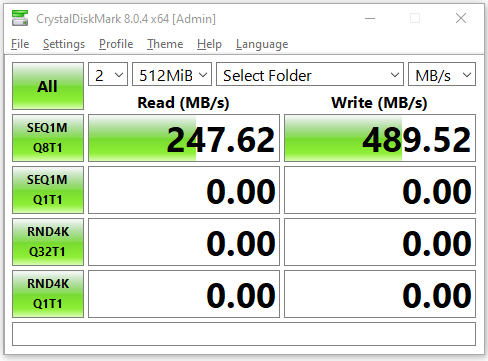Expand the test count dropdown showing 2
Viewport: 488px width, 361px height.
click(x=108, y=74)
